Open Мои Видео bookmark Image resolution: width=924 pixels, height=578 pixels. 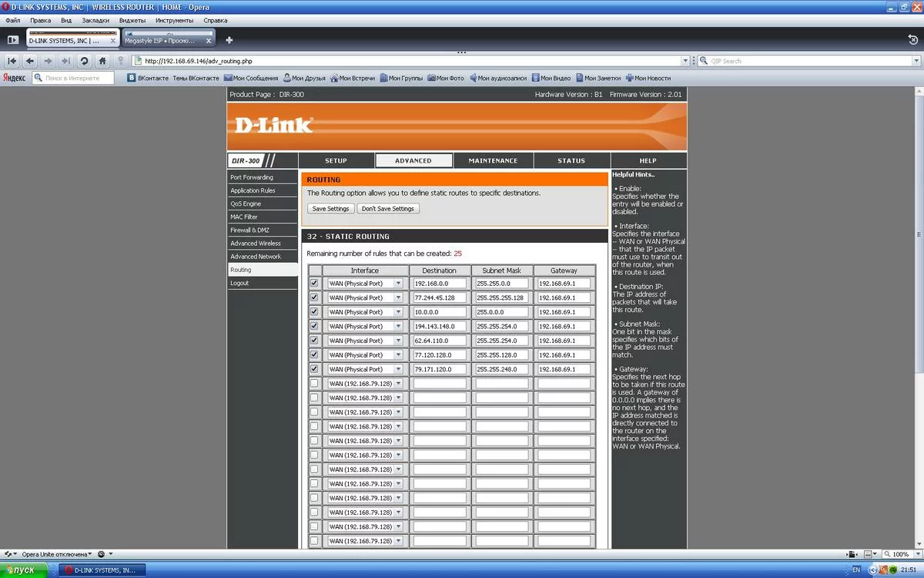(551, 78)
